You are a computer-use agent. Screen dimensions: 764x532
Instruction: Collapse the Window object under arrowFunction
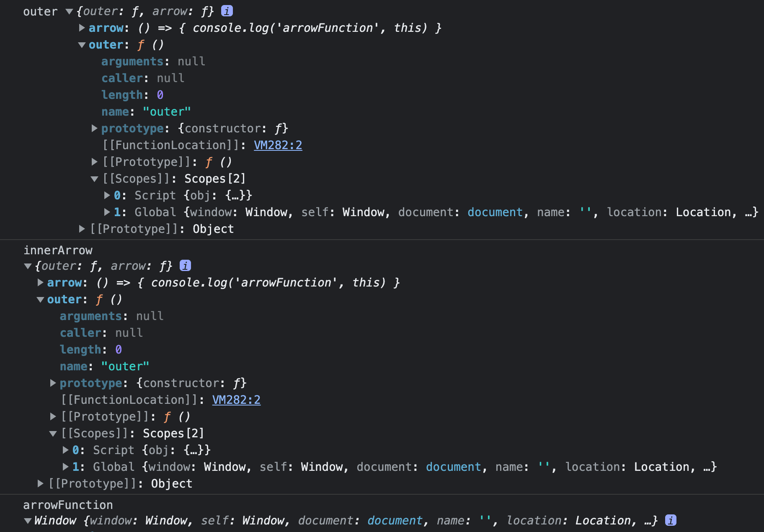28,521
